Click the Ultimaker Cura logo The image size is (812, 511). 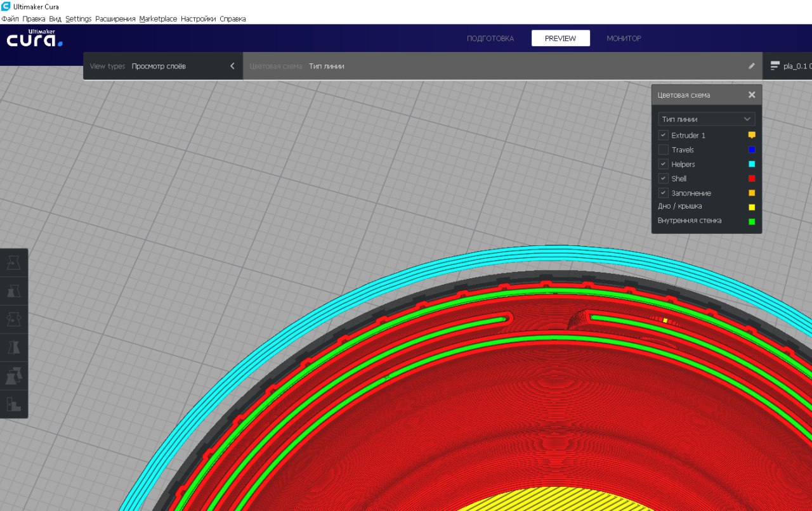(34, 39)
